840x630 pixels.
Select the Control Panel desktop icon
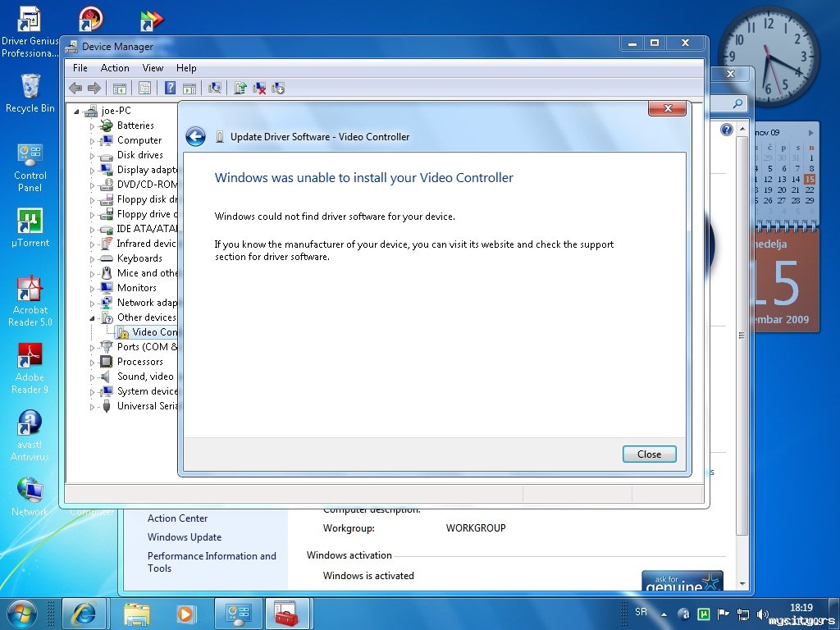(30, 167)
